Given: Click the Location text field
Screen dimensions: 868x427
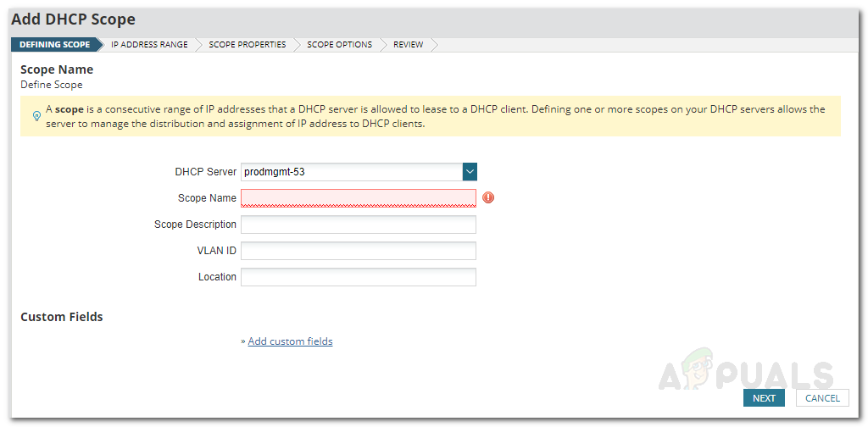Looking at the screenshot, I should coord(358,277).
